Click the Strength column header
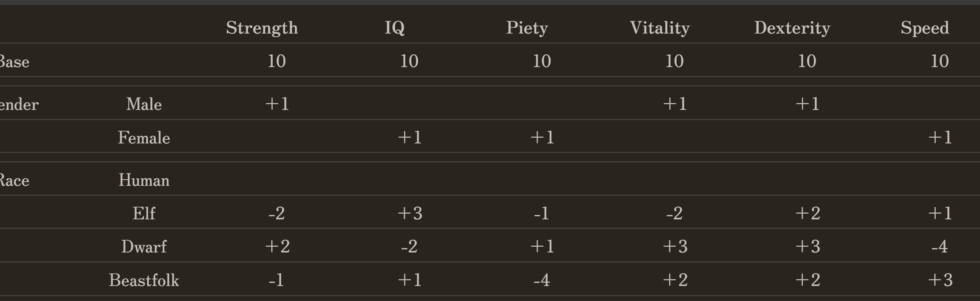Image resolution: width=980 pixels, height=301 pixels. pyautogui.click(x=262, y=28)
